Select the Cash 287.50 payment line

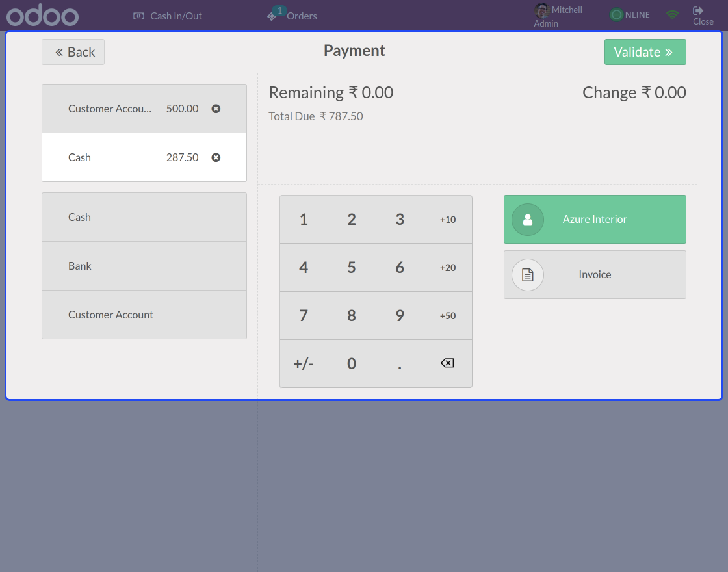click(144, 157)
